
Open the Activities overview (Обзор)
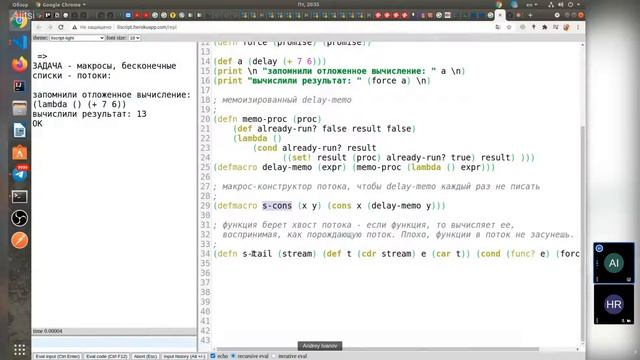[x=20, y=4]
